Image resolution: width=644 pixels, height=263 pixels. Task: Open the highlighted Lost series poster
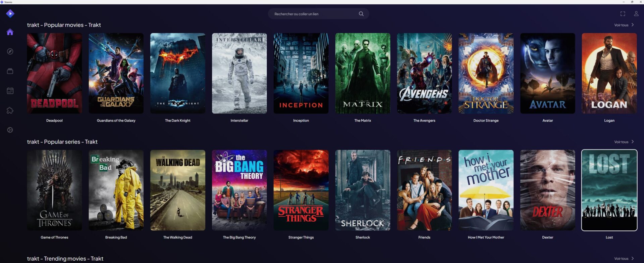[x=609, y=190]
